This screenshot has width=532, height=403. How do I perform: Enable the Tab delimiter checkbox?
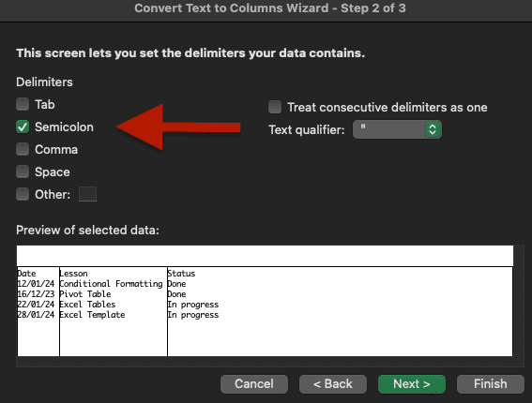coord(23,104)
